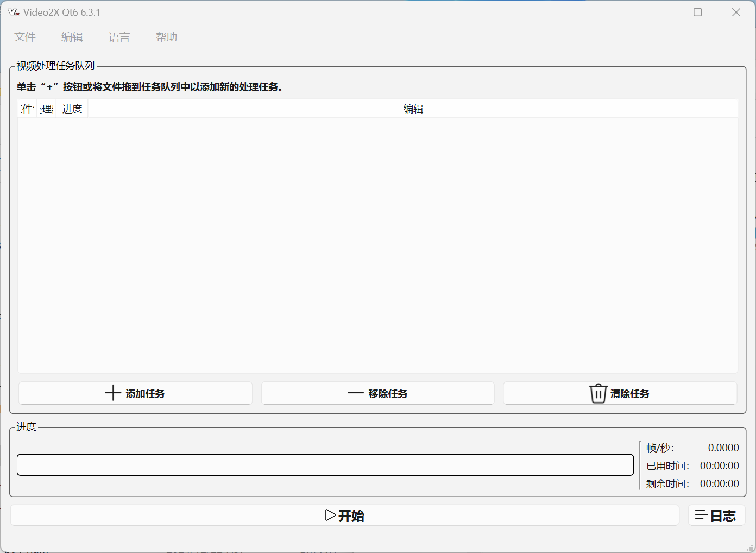The width and height of the screenshot is (756, 553).
Task: Open the 文件 menu
Action: pyautogui.click(x=25, y=37)
